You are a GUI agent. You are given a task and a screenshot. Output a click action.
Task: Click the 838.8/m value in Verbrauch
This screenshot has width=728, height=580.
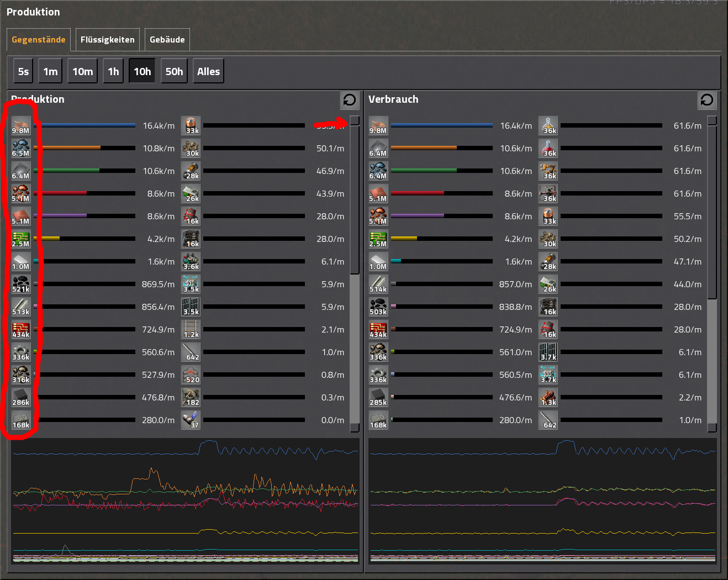[515, 307]
